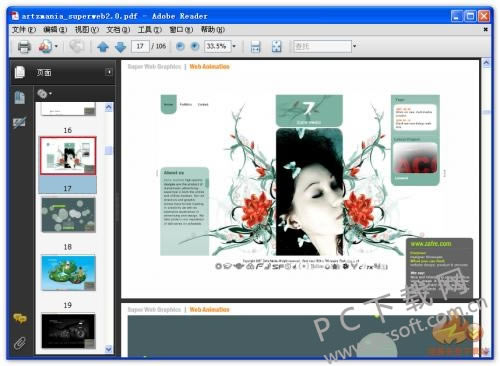Open the 工具 (Tools) menu
Viewport: 500px width, 366px height.
(149, 30)
